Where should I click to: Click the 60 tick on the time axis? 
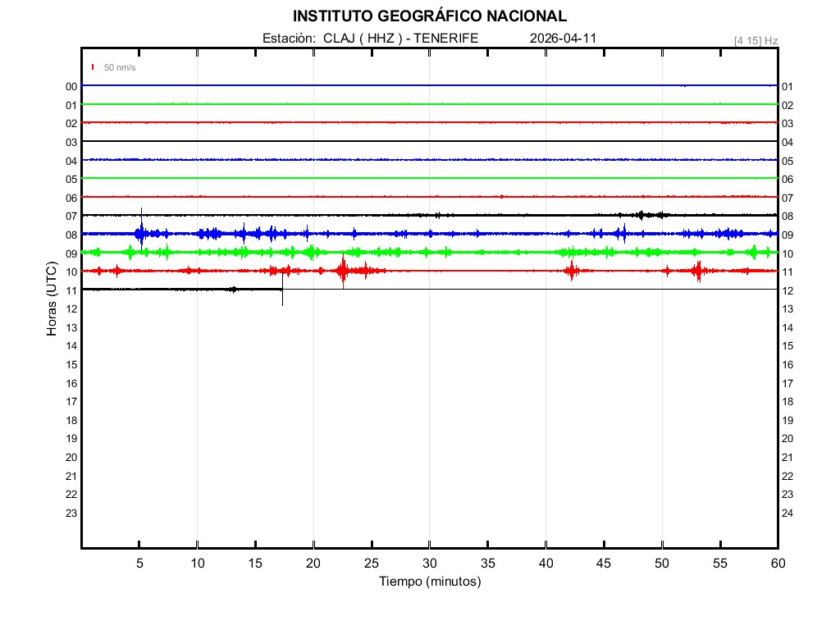click(778, 563)
